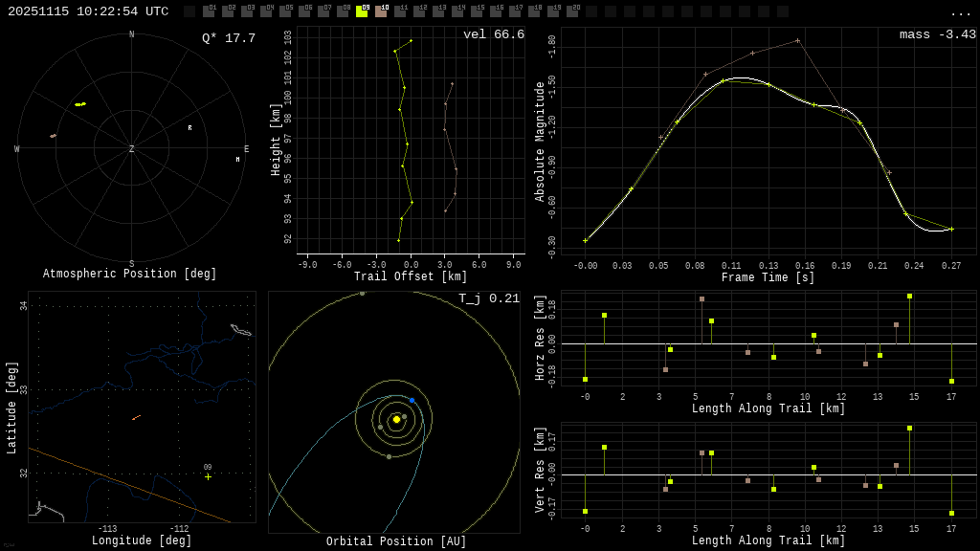Select station square 02 in top bar
Screen dimensions: 980x551
coord(228,11)
